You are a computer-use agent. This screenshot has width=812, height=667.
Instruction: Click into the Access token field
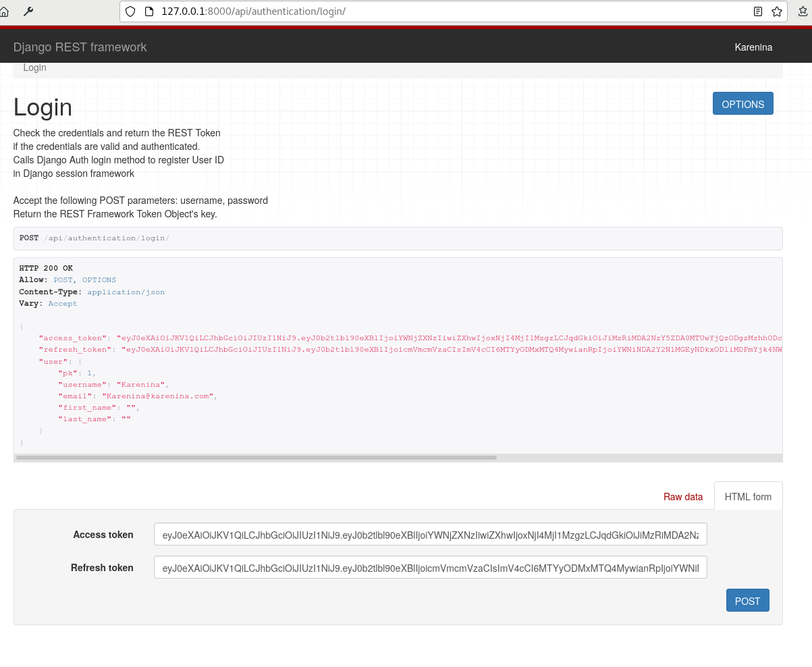(430, 534)
